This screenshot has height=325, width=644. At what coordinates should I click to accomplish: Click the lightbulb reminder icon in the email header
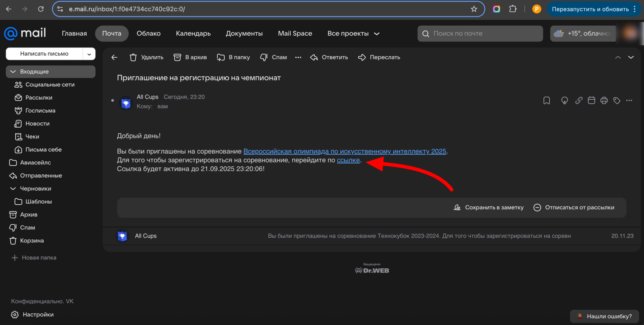point(564,100)
